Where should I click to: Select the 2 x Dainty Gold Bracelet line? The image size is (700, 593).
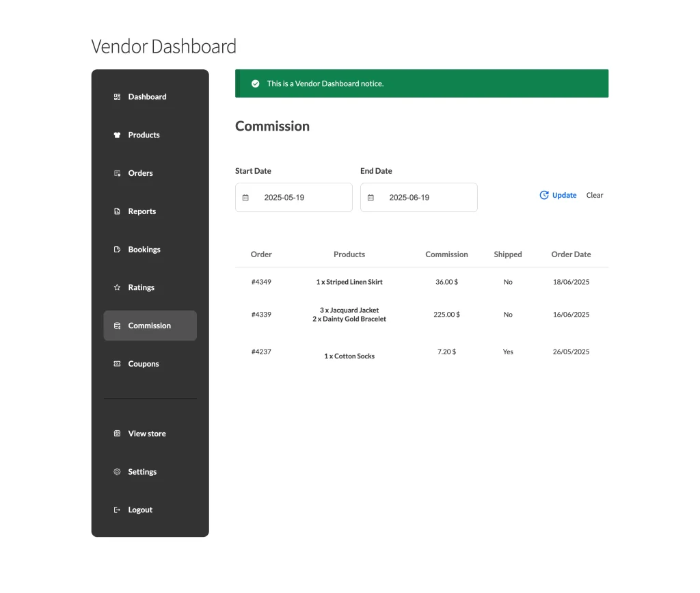[349, 319]
